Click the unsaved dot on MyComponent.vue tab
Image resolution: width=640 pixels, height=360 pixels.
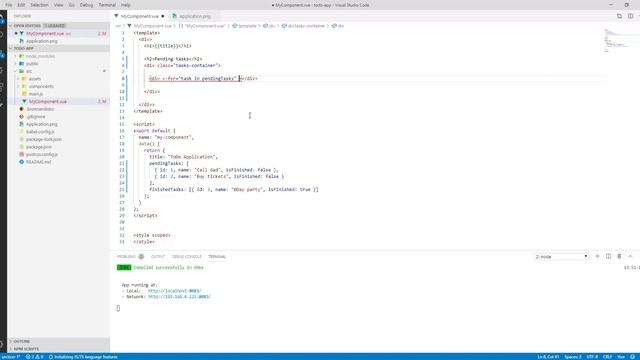pos(162,16)
